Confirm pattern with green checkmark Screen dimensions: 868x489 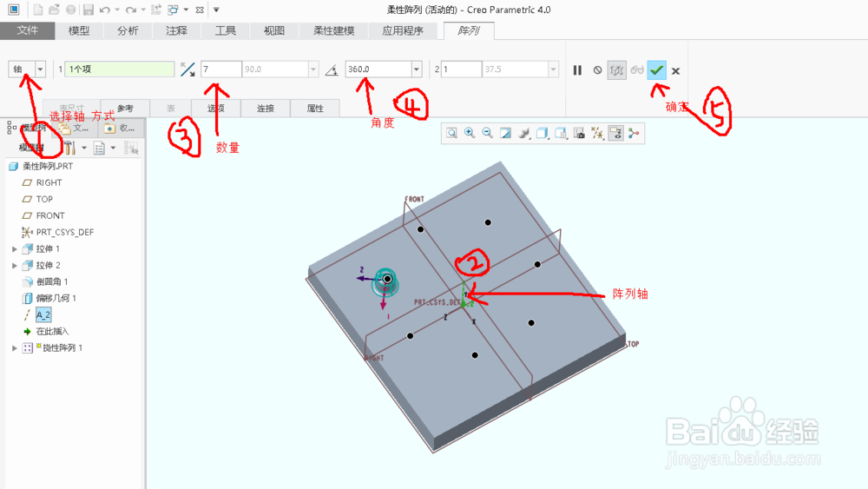tap(656, 70)
